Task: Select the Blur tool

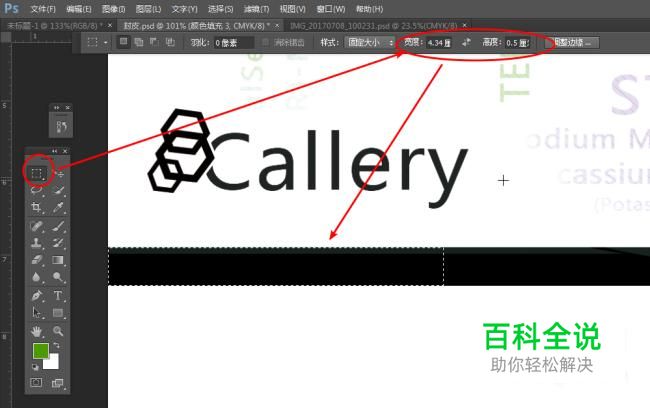Action: tap(36, 277)
